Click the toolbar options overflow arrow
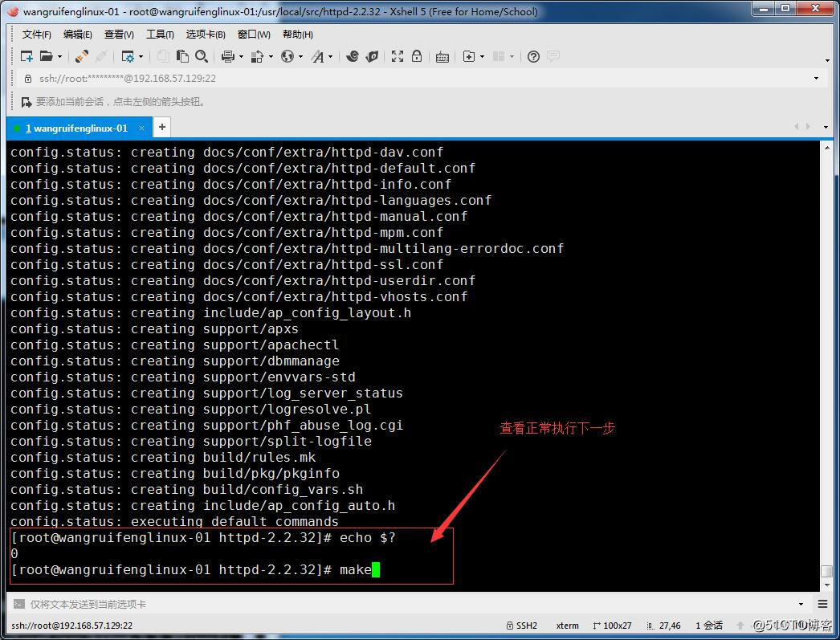 point(828,60)
